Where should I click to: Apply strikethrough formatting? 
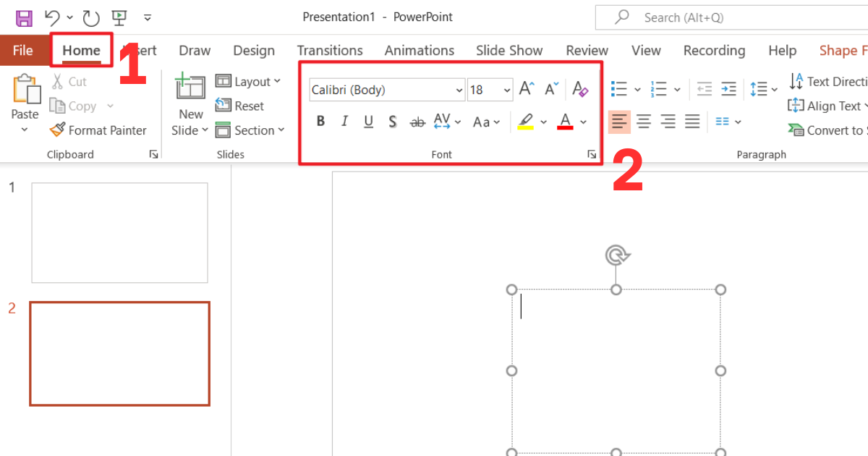pyautogui.click(x=417, y=121)
